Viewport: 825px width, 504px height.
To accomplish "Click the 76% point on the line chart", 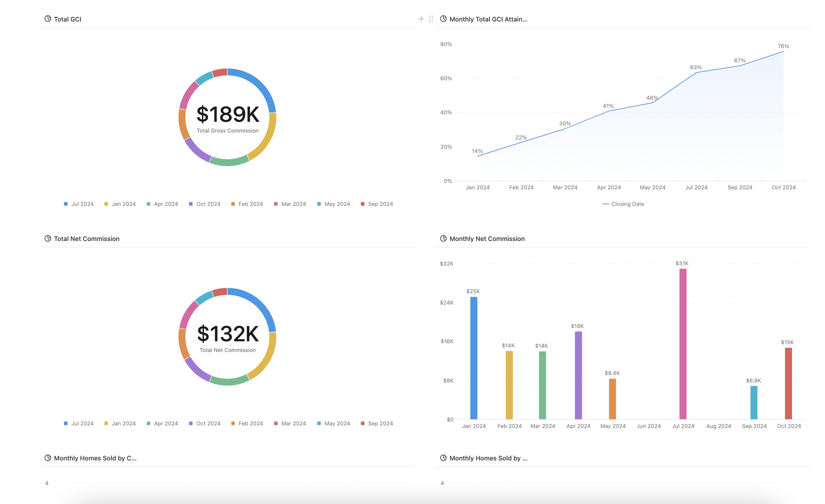I will (x=783, y=51).
